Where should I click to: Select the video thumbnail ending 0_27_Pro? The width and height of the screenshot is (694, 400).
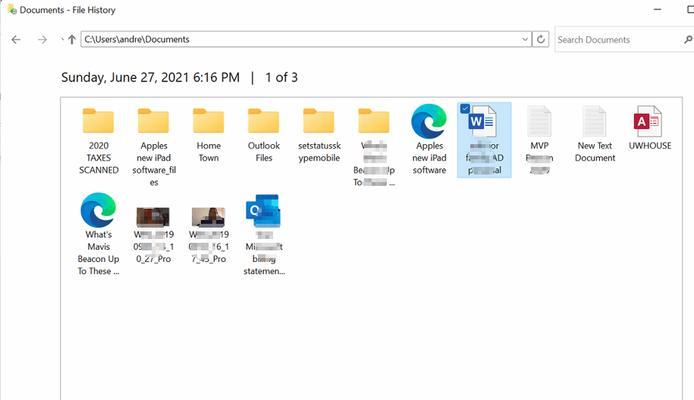154,235
